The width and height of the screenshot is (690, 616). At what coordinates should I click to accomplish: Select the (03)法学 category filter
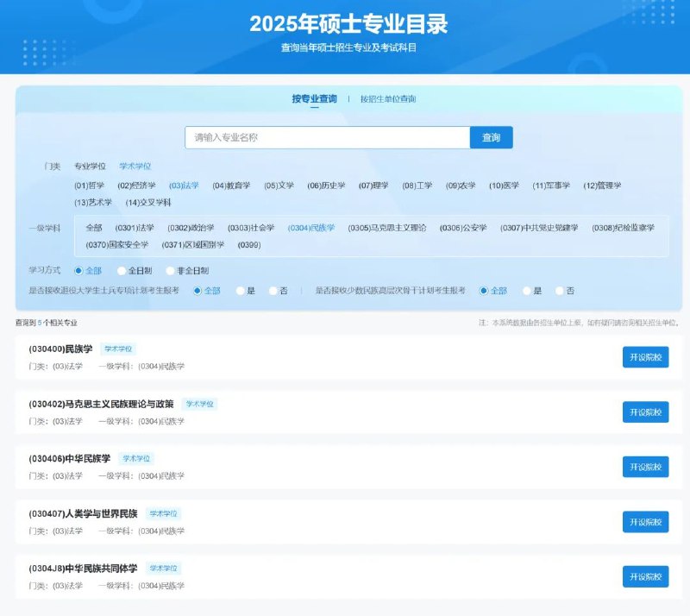pos(183,185)
